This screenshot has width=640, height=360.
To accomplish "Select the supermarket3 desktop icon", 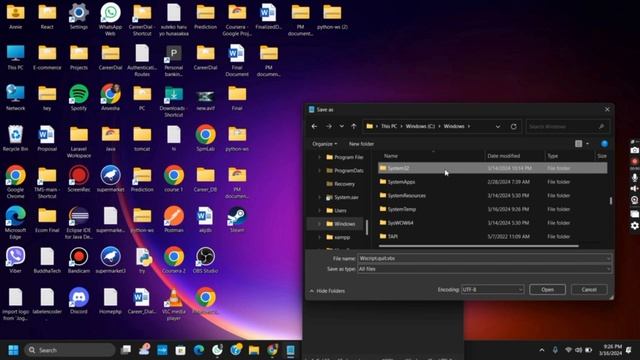I will [x=110, y=260].
